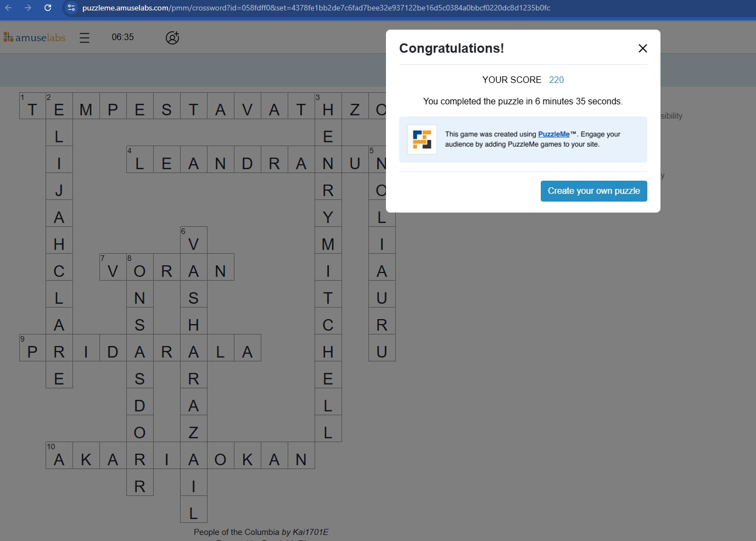Reload the page in browser
Viewport: 756px width, 541px height.
(48, 8)
